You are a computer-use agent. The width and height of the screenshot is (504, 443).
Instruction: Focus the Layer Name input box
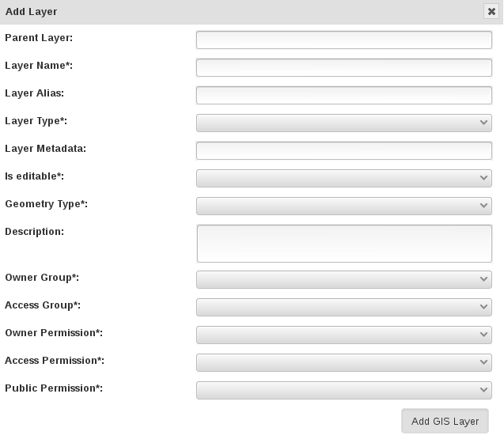[344, 67]
